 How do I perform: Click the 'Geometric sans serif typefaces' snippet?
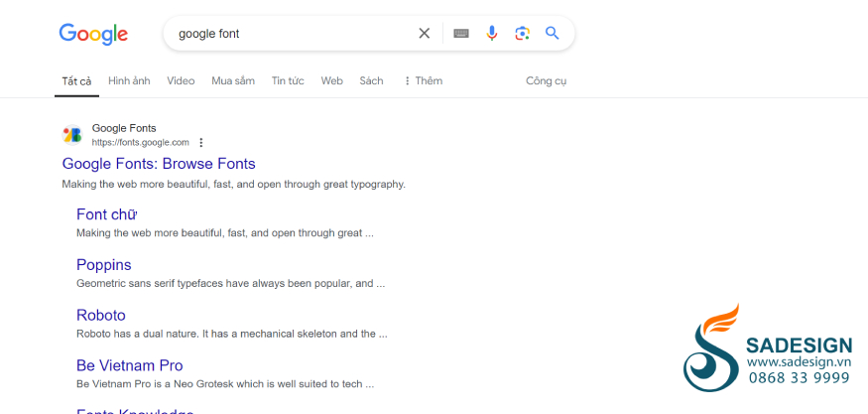coord(230,284)
